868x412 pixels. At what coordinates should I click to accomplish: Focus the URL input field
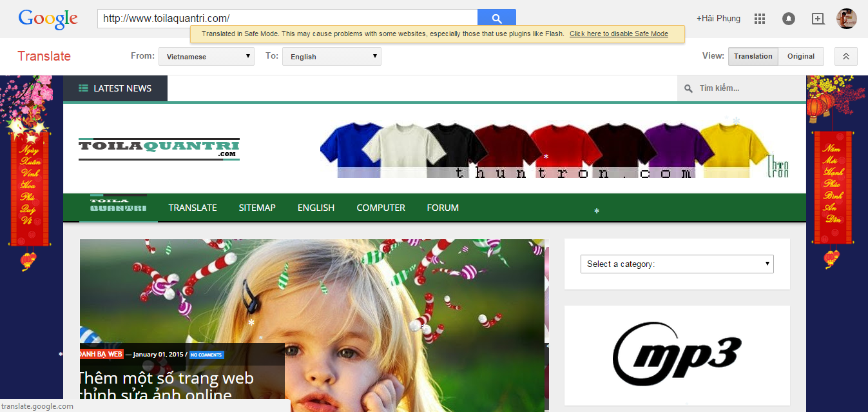(x=287, y=19)
